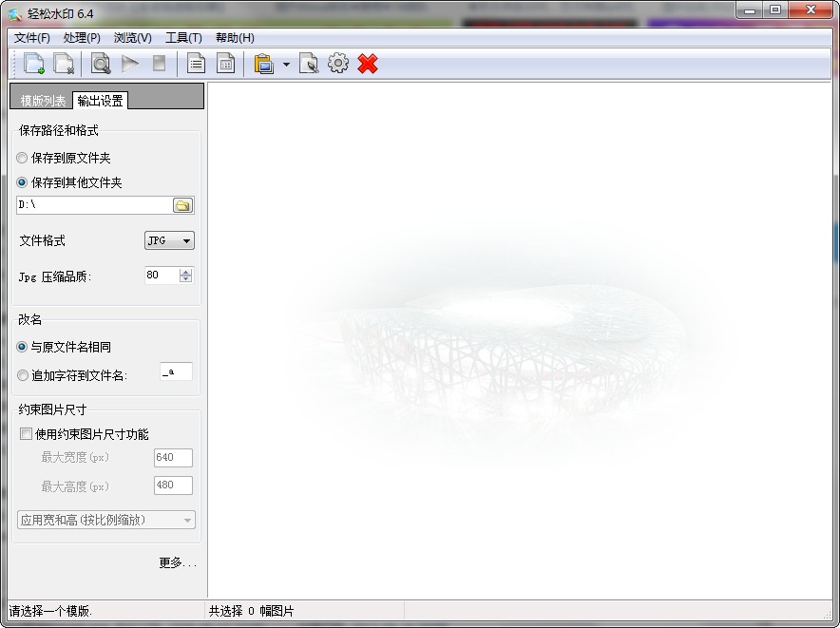Browse output folder with folder icon
The image size is (840, 628).
(182, 205)
